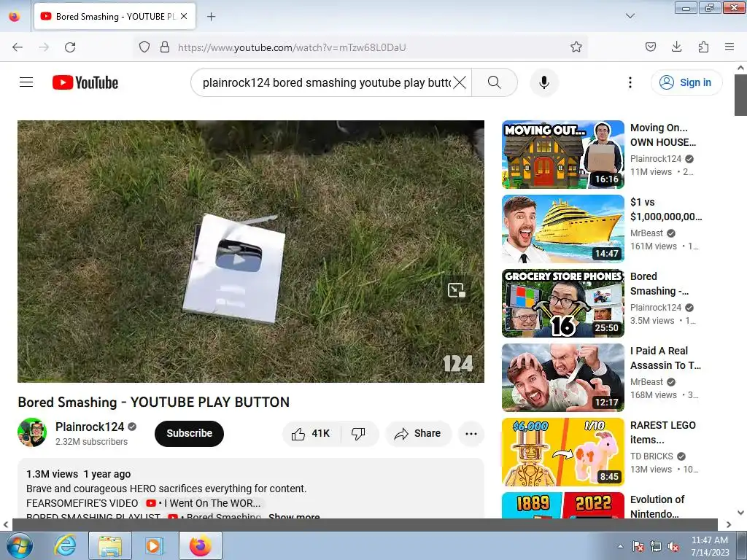
Task: Open the YouTube guide hamburger menu
Action: [26, 82]
